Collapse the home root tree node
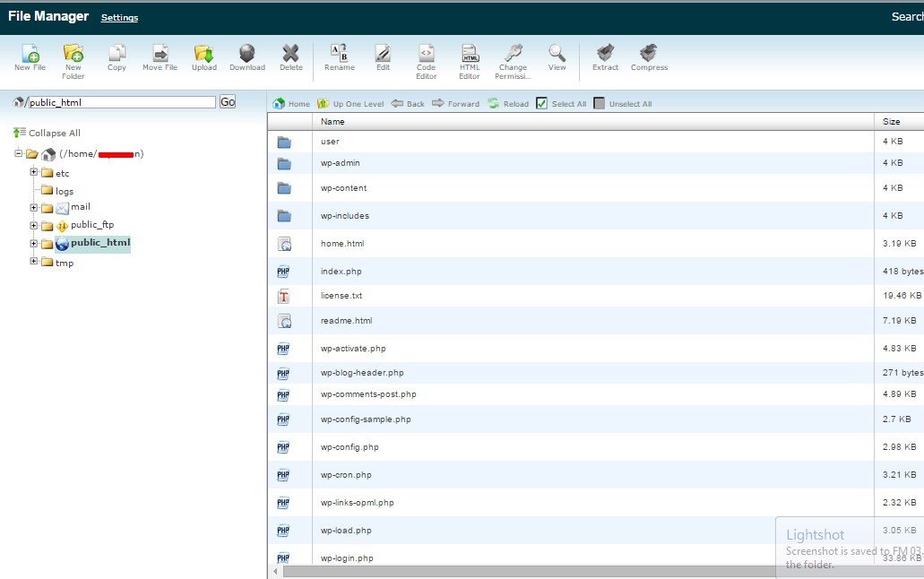 [18, 153]
